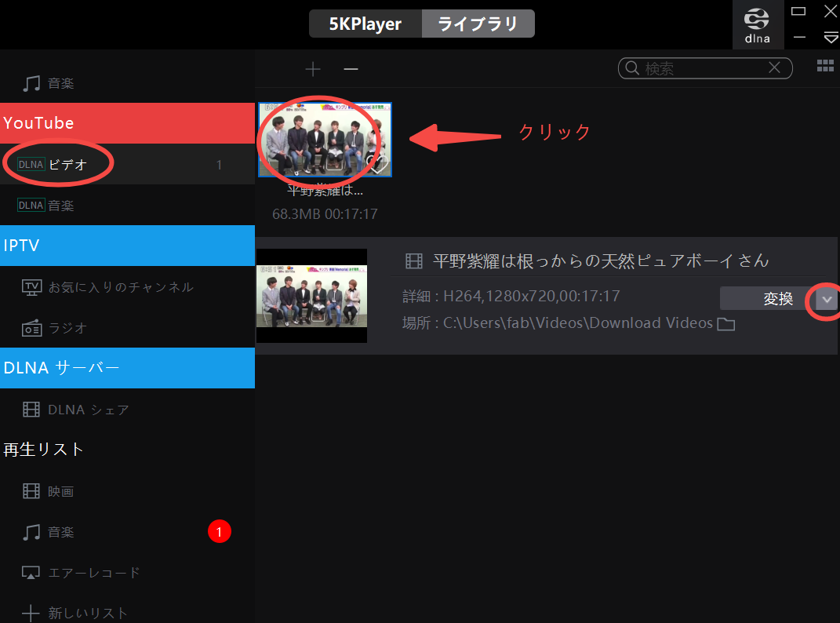Click the minus icon to remove media
Viewport: 840px width, 623px height.
(351, 68)
